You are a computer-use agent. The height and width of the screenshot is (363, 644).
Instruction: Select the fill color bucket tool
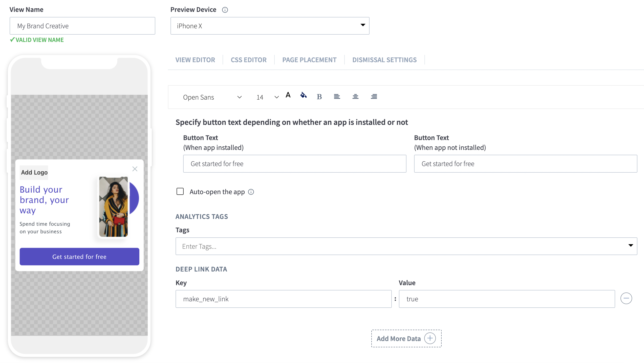303,95
